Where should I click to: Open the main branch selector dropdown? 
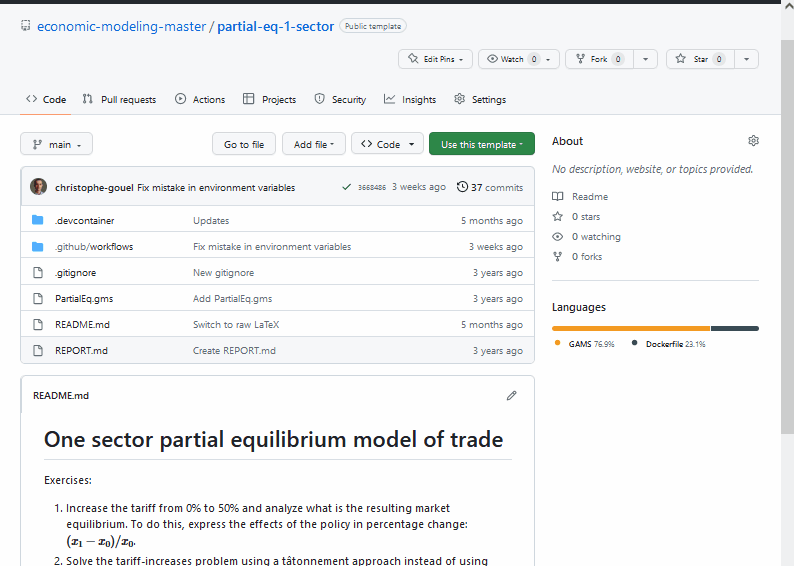(56, 144)
